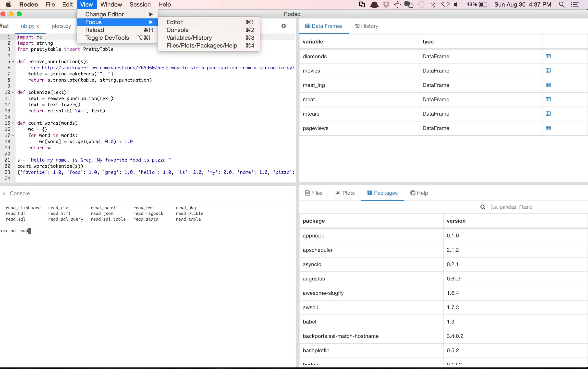Screen dimensions: 588x369
Task: Collapse the remove_punctuation function fold arrow
Action: tap(13, 61)
